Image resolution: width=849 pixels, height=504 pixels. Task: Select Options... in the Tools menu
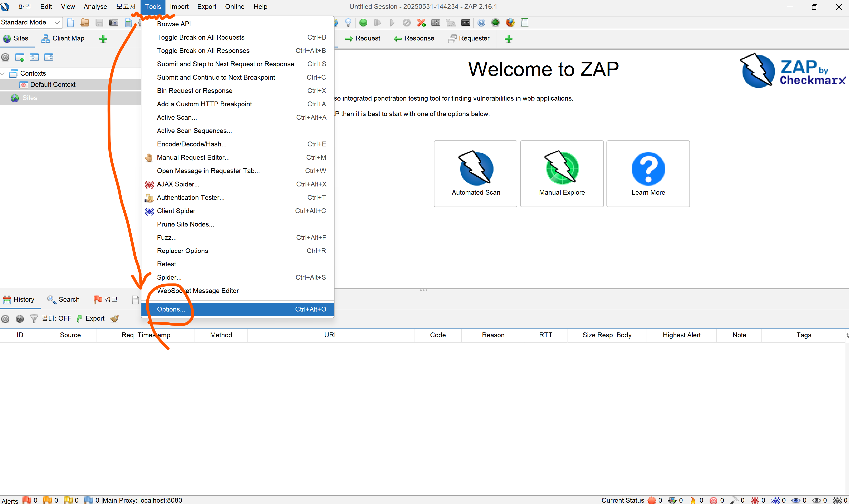[x=171, y=309]
